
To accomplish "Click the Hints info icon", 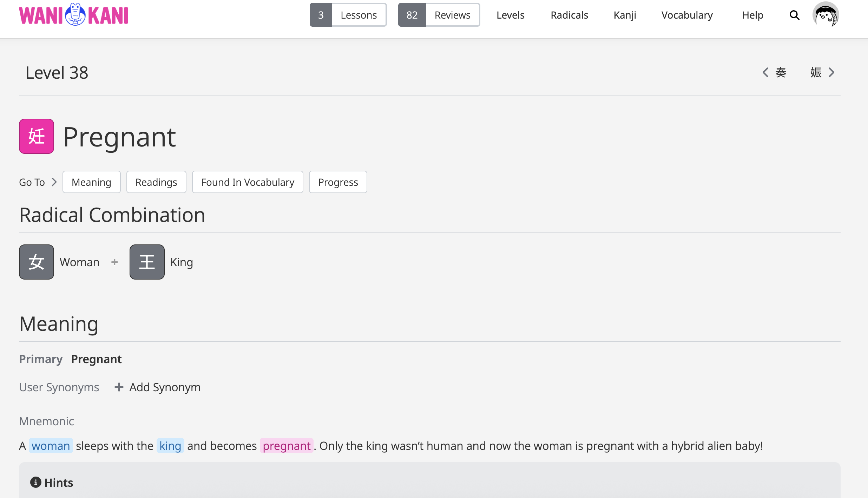I will [x=35, y=482].
